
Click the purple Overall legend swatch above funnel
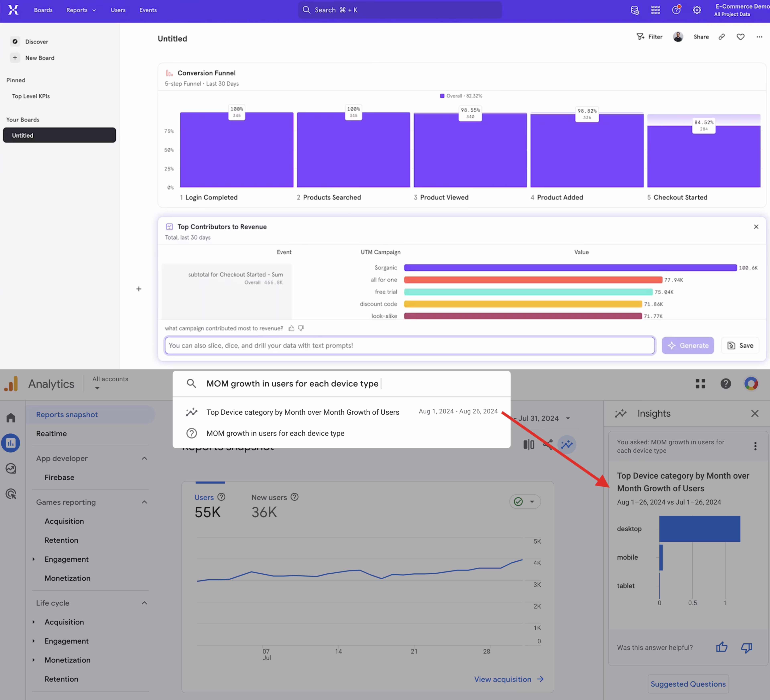pos(442,95)
